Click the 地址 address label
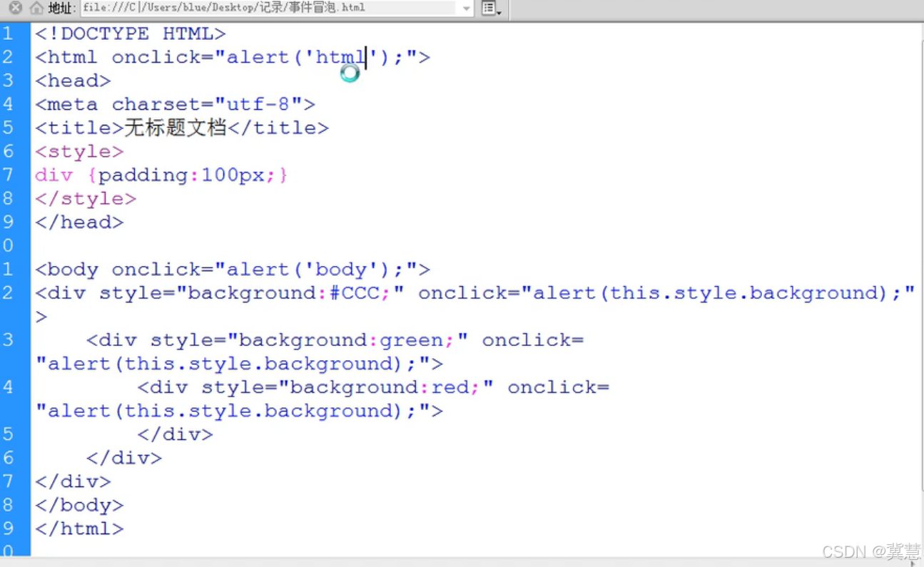This screenshot has height=567, width=924. [60, 9]
